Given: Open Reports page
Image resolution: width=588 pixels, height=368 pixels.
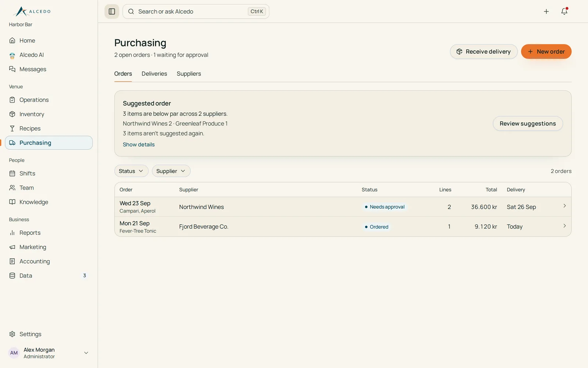Looking at the screenshot, I should click(49, 233).
